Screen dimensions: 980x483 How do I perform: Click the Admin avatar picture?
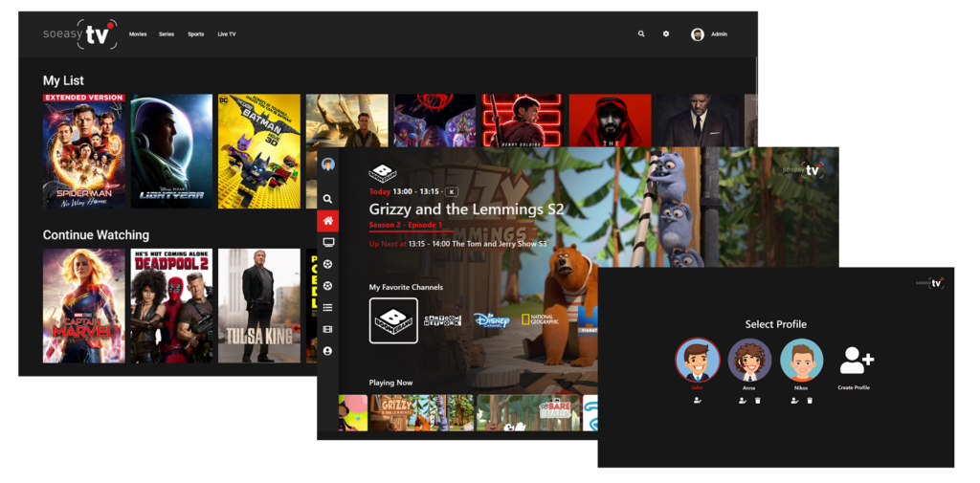click(x=698, y=34)
